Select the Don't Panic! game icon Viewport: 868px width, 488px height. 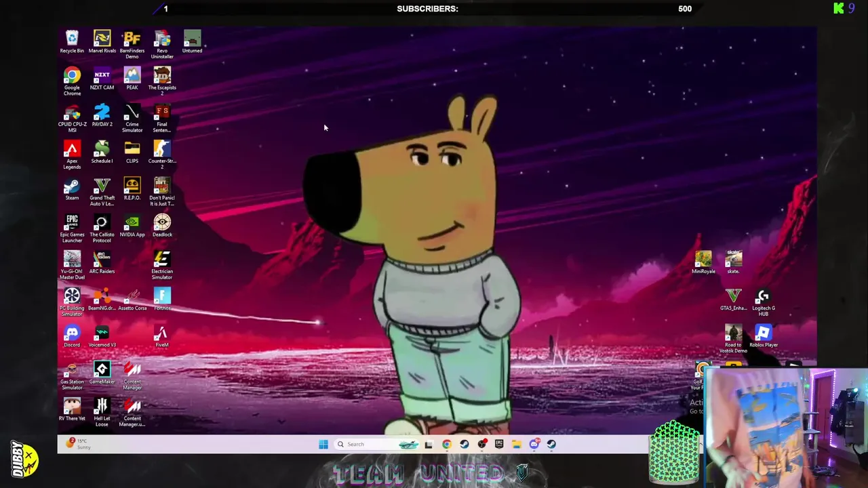pos(162,191)
